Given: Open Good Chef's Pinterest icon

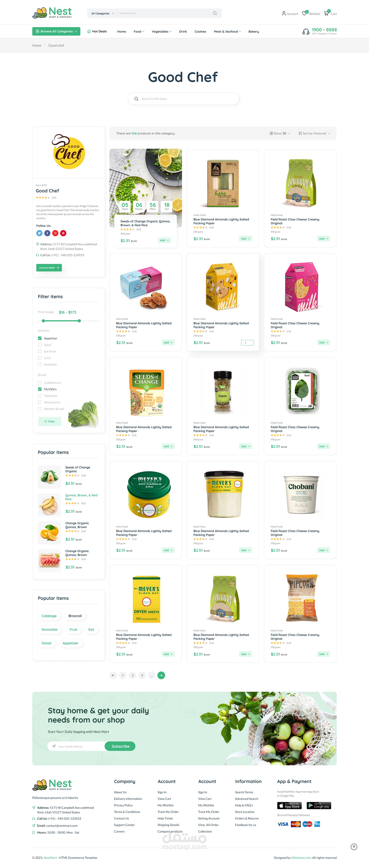Looking at the screenshot, I should 63,233.
